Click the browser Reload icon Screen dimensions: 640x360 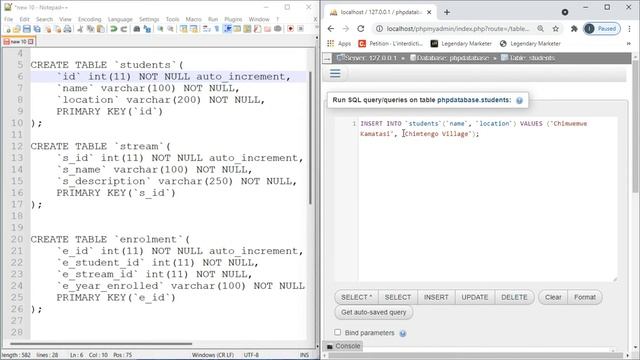[x=360, y=29]
